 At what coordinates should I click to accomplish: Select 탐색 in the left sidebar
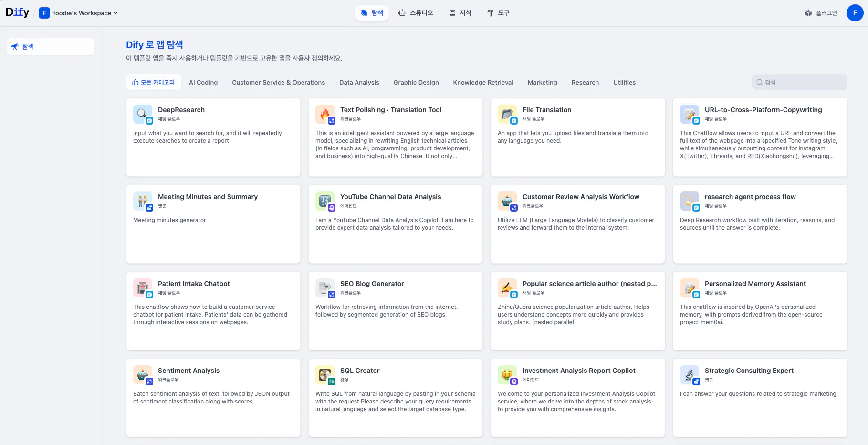point(51,47)
